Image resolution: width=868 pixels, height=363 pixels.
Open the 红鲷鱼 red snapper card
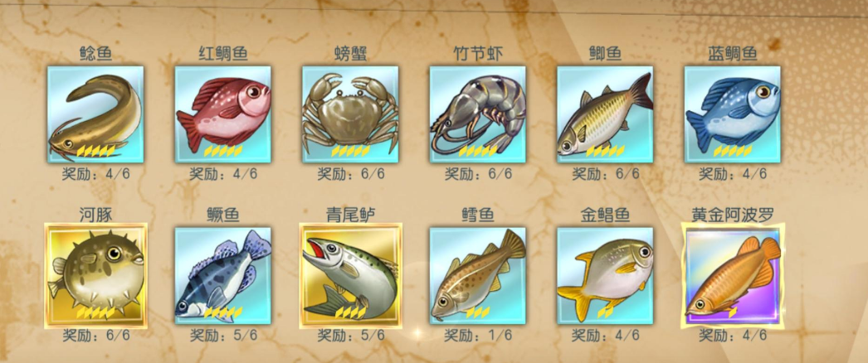pos(223,114)
